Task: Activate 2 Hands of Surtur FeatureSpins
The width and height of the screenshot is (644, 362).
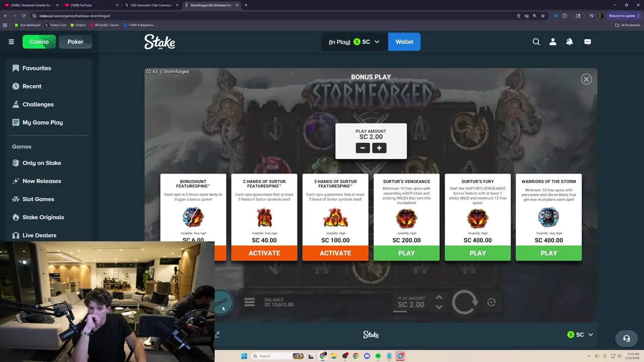Action: click(264, 253)
